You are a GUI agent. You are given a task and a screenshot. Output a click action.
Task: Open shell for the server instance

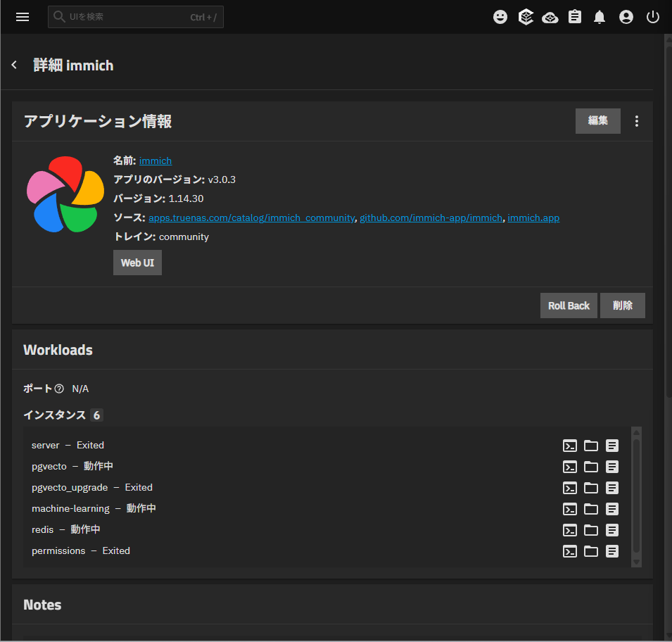(x=569, y=446)
